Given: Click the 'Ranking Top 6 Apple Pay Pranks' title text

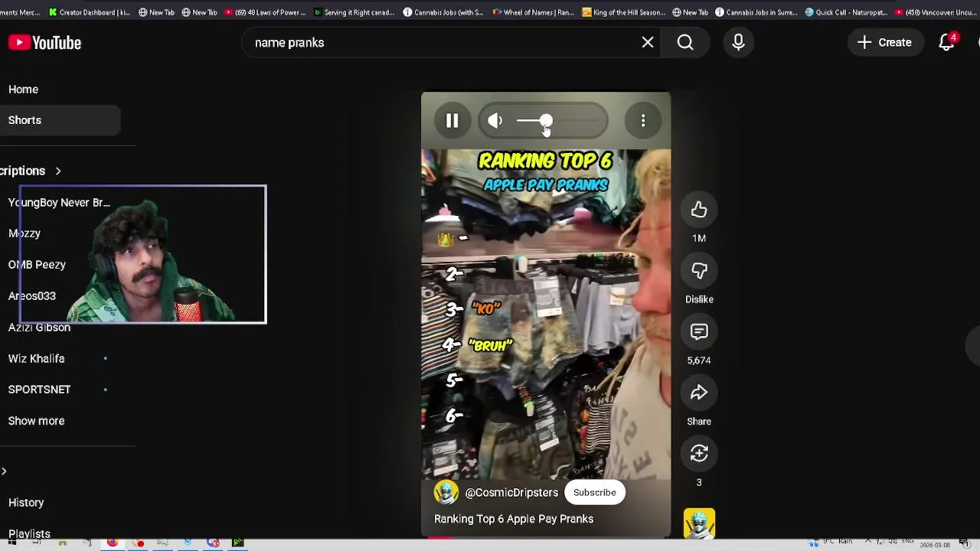Looking at the screenshot, I should (514, 519).
